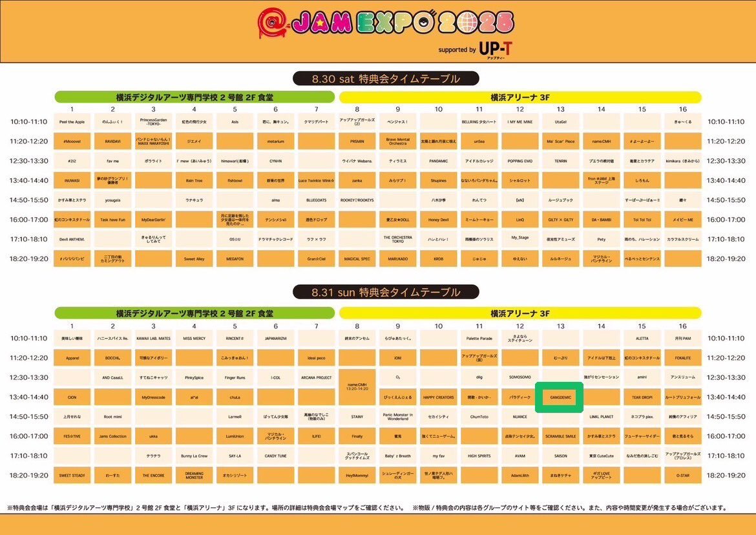Click the PrincessGarden -TOKYO- cell

(x=153, y=122)
